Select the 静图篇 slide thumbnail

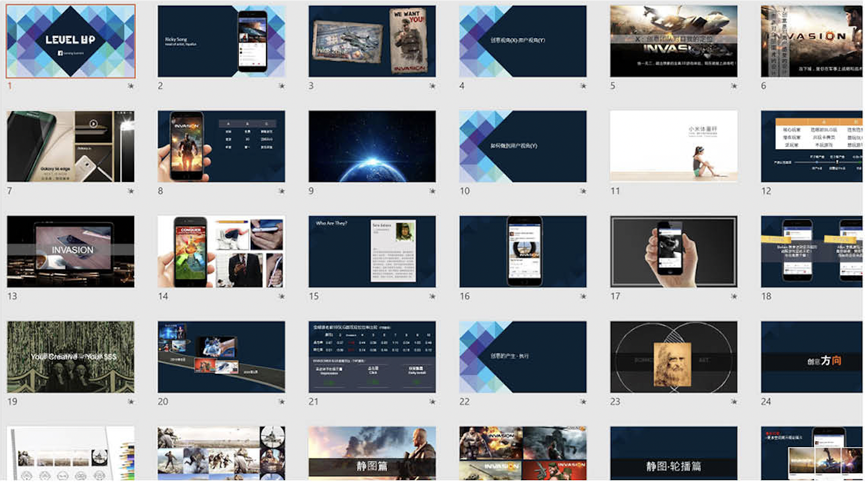pos(372,453)
